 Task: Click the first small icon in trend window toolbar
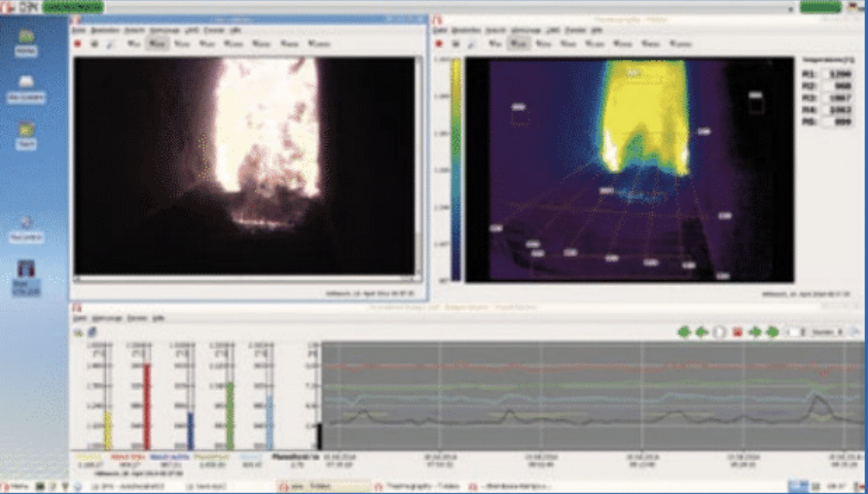point(79,333)
